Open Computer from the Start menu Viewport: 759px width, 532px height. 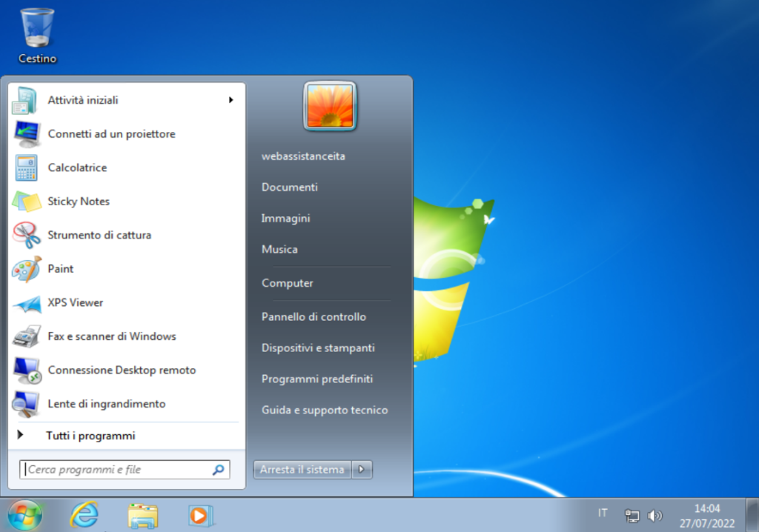coord(287,283)
